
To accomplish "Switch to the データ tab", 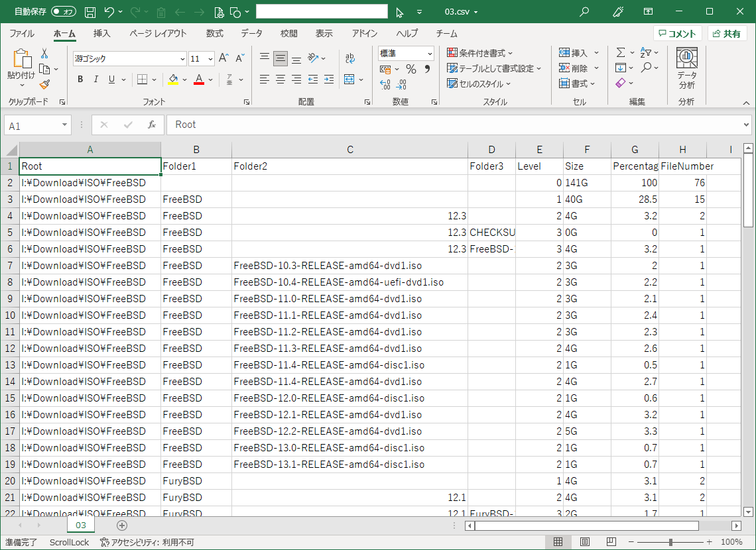I will coord(252,33).
